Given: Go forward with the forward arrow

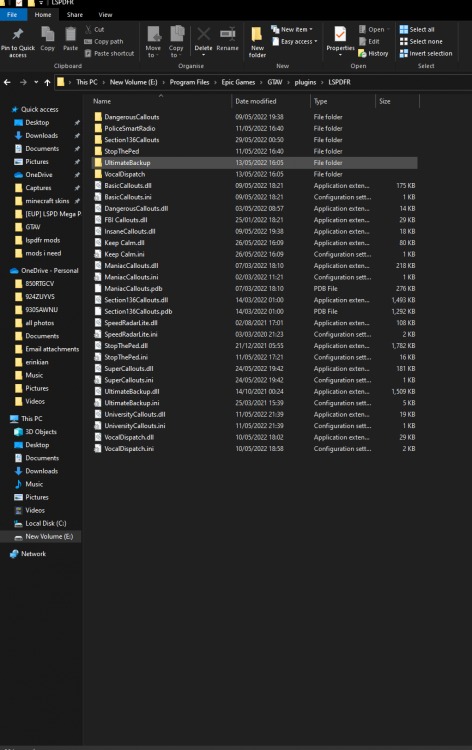Looking at the screenshot, I should [23, 82].
